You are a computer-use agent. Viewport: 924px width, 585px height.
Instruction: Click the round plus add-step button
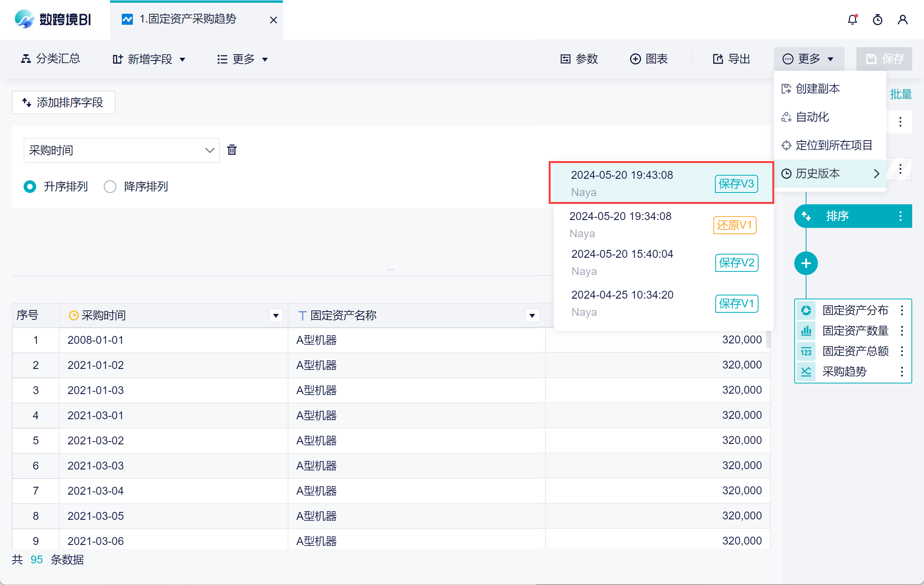pyautogui.click(x=806, y=263)
